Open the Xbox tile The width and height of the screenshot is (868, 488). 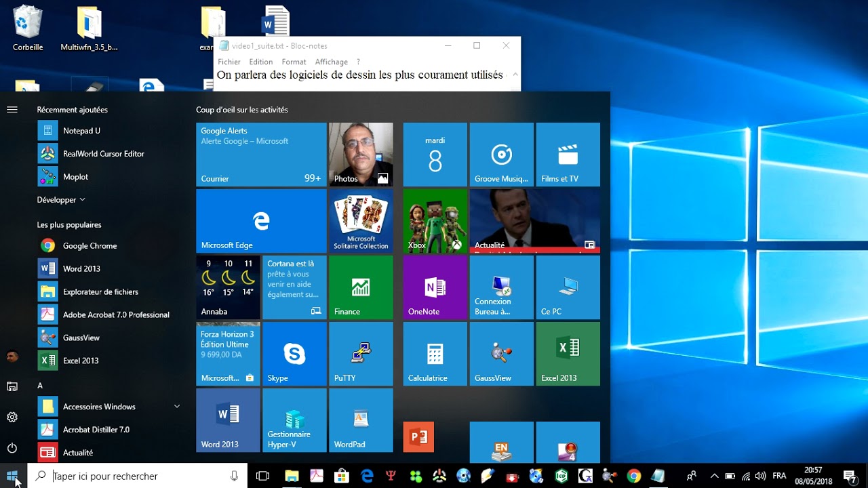point(435,221)
